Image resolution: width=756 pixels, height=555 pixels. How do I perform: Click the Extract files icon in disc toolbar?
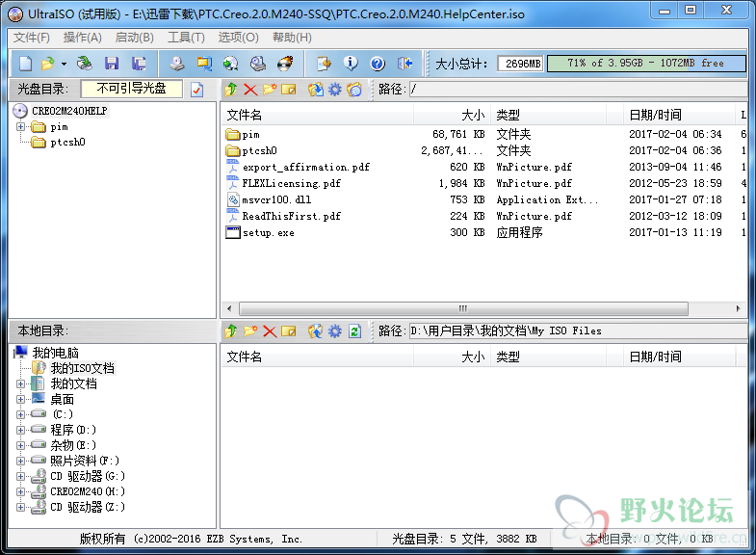tap(316, 90)
